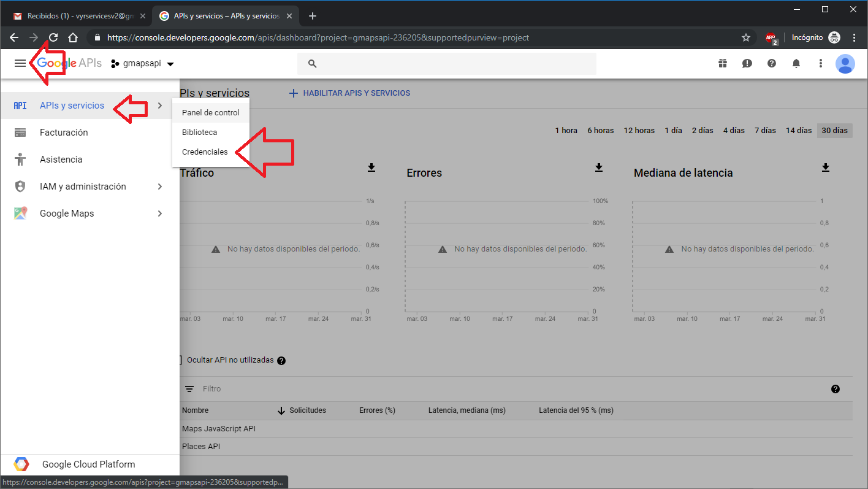Open the notifications bell icon
The height and width of the screenshot is (489, 868).
796,63
